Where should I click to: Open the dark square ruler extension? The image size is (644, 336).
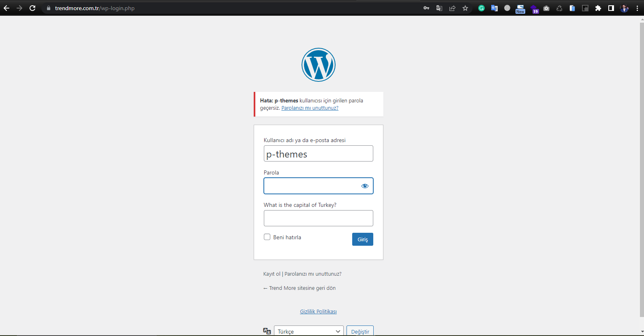pos(585,8)
